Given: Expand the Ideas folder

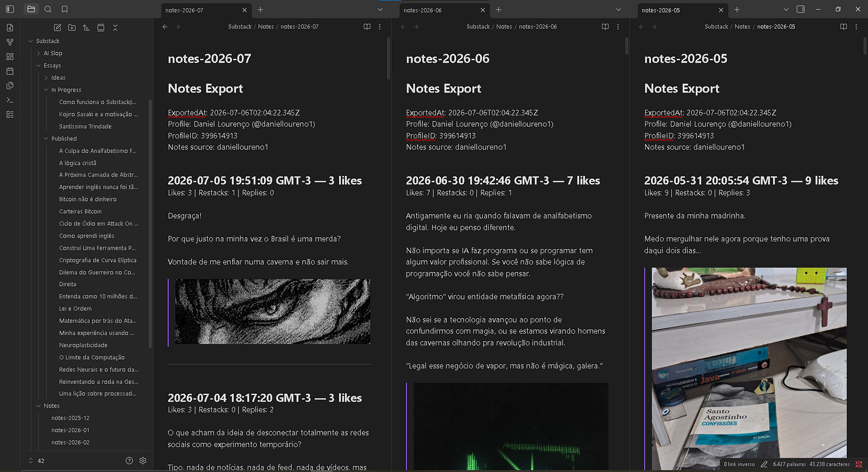Looking at the screenshot, I should point(46,77).
